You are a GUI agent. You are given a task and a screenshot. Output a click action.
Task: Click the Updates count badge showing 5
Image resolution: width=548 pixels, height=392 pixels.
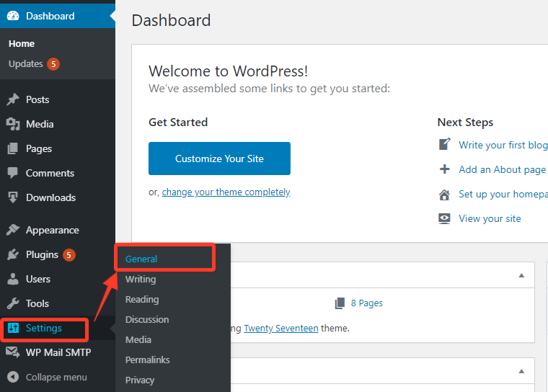point(53,64)
